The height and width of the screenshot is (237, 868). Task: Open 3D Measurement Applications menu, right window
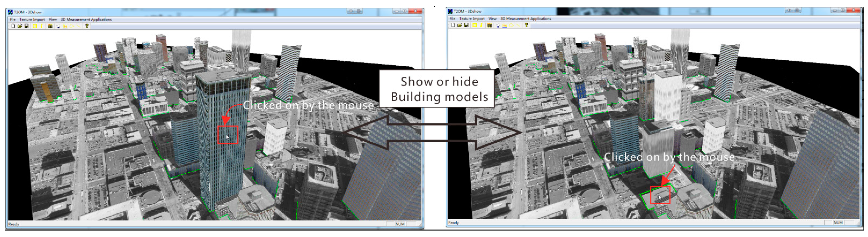pos(526,18)
